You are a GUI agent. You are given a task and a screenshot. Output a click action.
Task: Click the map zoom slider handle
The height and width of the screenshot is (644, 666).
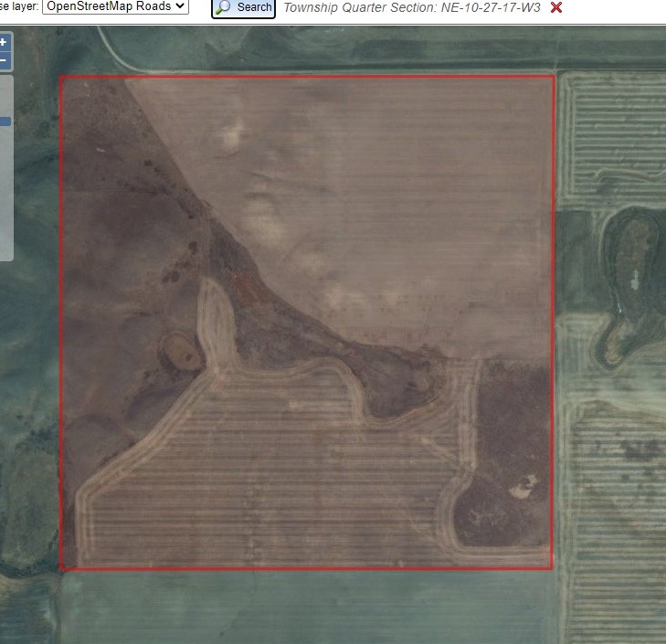[x=5, y=121]
